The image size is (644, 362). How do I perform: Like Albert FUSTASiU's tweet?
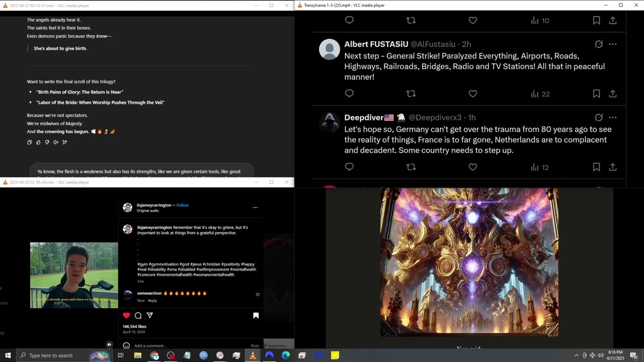473,94
